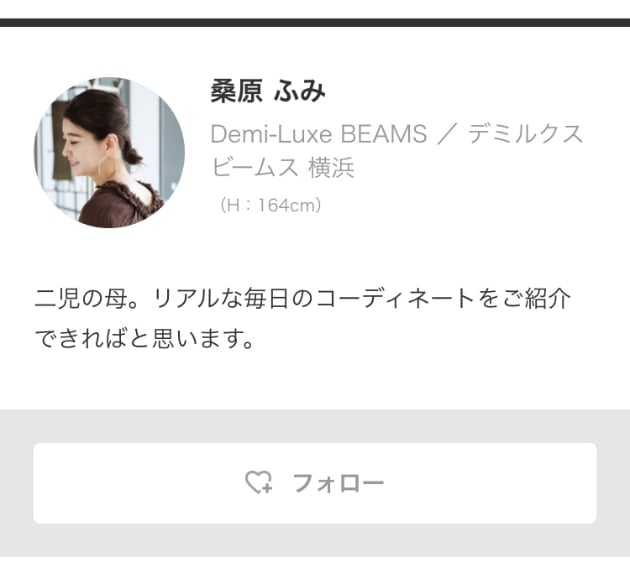Screen dimensions: 630x573
Task: Click the bio line できればと思います。
Action: tap(145, 338)
